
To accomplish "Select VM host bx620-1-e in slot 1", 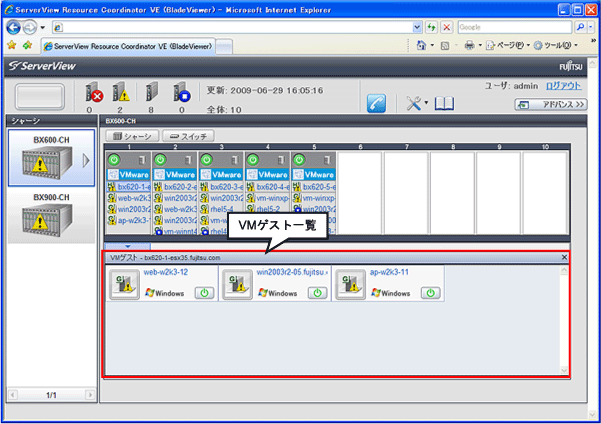I will pos(128,187).
